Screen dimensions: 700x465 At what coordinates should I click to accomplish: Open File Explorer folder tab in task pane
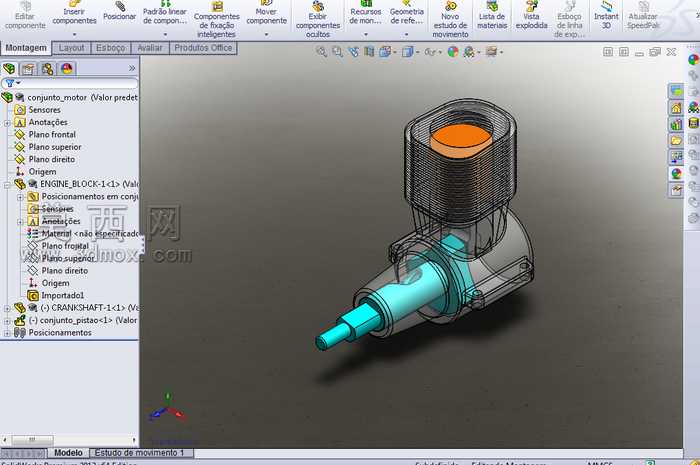(x=676, y=141)
